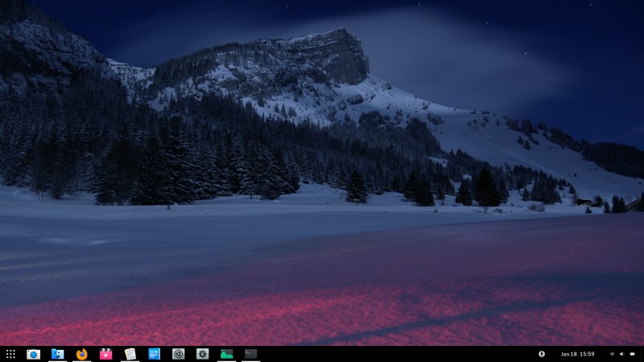Open the blue software center app
This screenshot has height=362, width=644.
(154, 354)
